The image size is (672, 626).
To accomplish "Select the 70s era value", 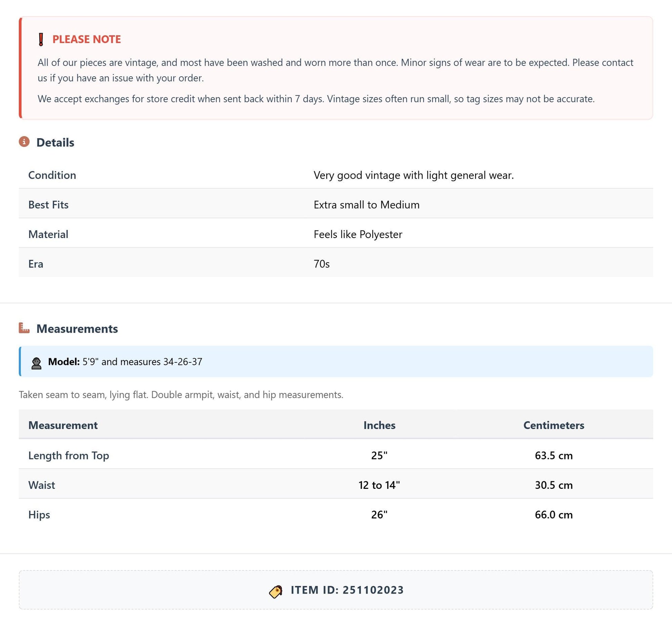I will tap(321, 264).
